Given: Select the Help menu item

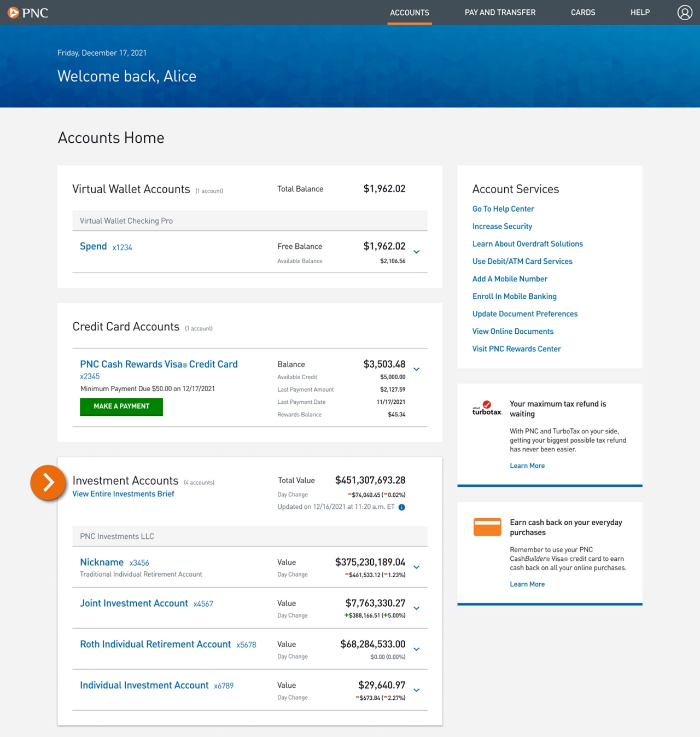Looking at the screenshot, I should pyautogui.click(x=640, y=12).
